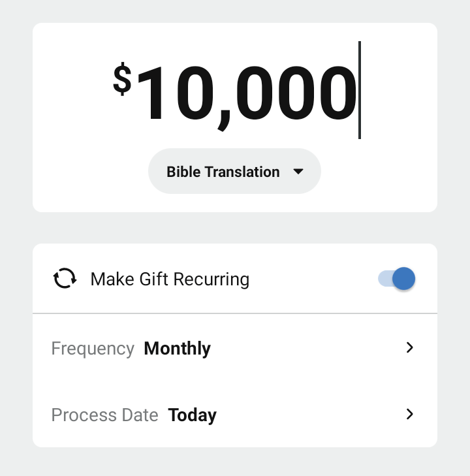The image size is (470, 476).
Task: Click the Make Gift Recurring label
Action: tap(170, 279)
